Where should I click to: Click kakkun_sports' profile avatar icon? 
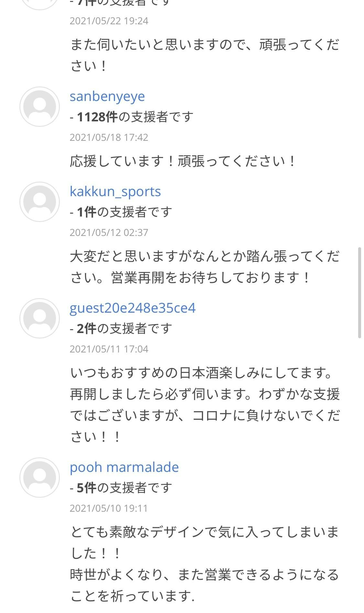[39, 202]
